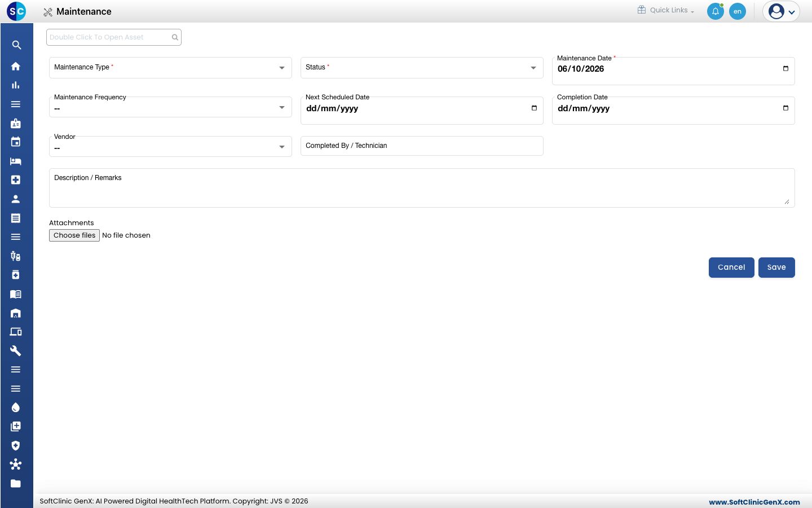Click the devices icon in the sidebar
This screenshot has height=508, width=812.
(16, 332)
